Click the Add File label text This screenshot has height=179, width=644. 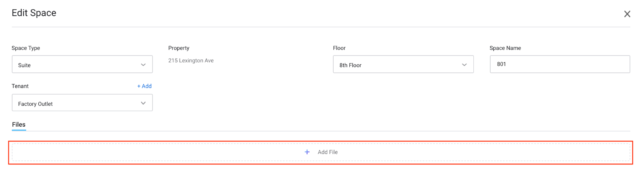coord(328,152)
